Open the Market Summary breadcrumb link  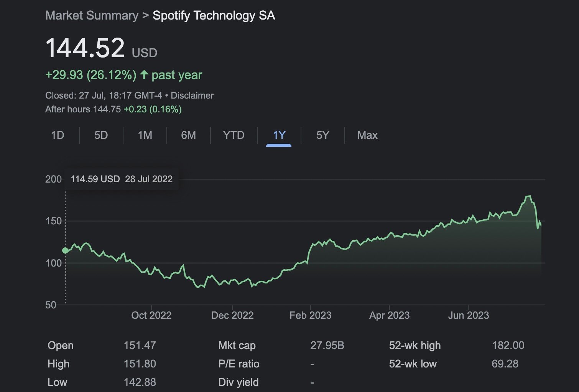click(92, 15)
